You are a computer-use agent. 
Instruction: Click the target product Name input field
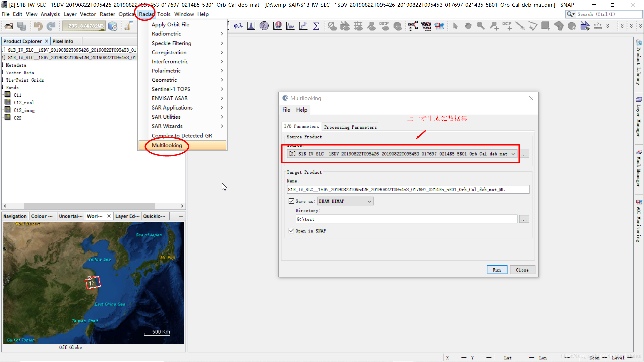[x=407, y=189]
